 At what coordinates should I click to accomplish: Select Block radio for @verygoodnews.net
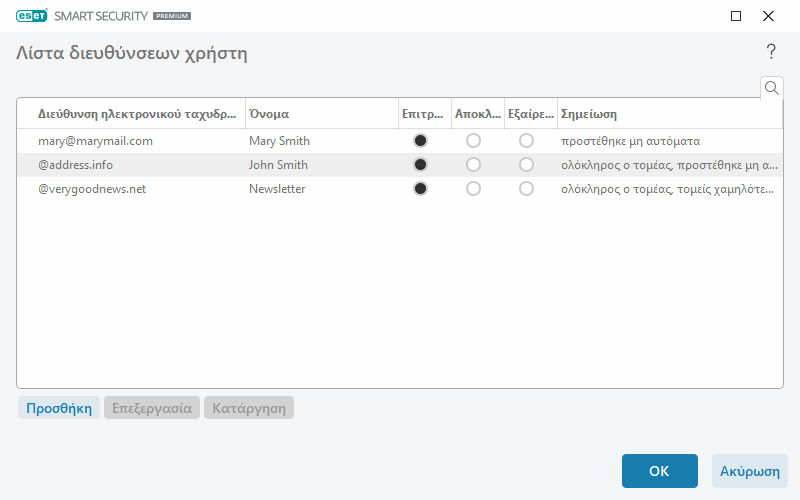point(473,189)
